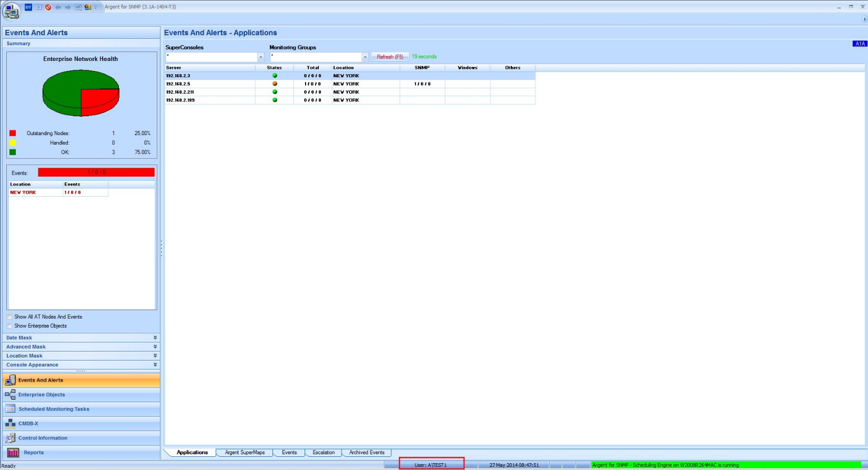Click the blue DT toolbar icon
This screenshot has height=470, width=868.
[x=28, y=7]
